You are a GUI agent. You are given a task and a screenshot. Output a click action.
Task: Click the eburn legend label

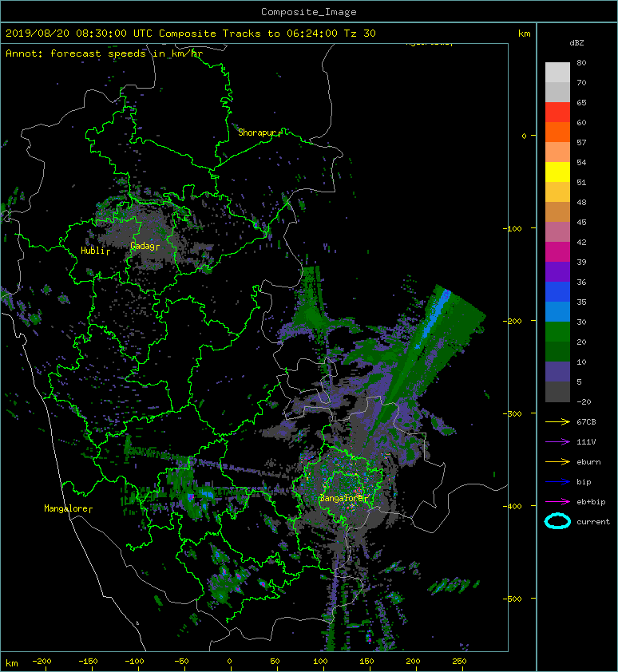(x=588, y=461)
